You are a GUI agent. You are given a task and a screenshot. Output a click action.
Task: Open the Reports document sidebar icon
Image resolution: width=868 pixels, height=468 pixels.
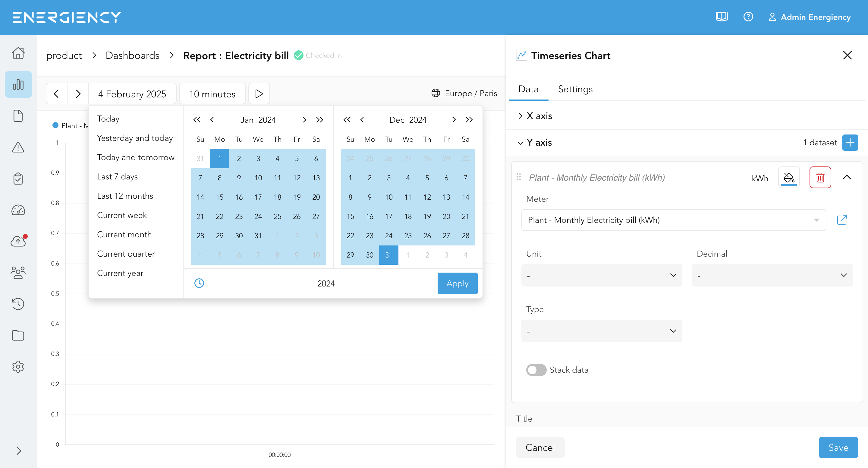(x=18, y=116)
